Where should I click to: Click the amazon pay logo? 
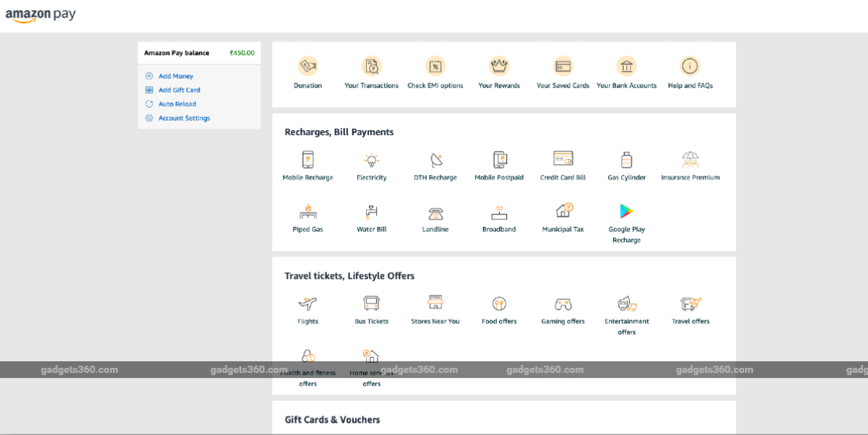41,13
